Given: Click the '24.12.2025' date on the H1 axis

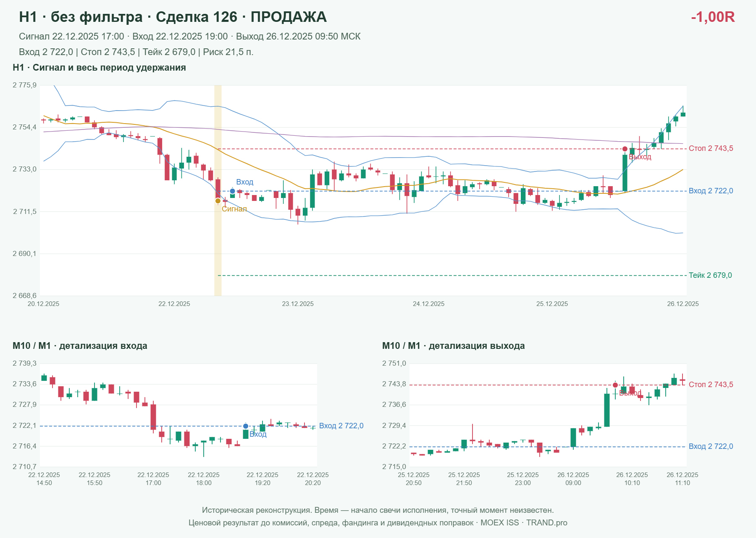Looking at the screenshot, I should (428, 304).
